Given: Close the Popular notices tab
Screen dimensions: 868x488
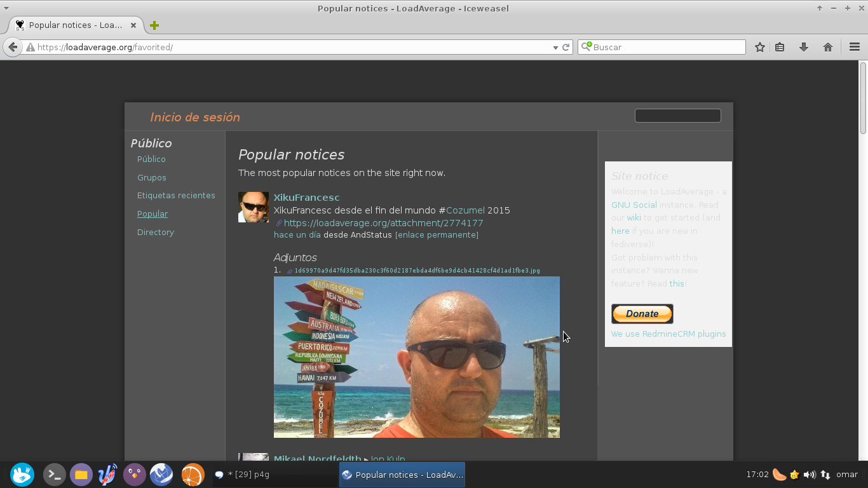Looking at the screenshot, I should coord(133,25).
